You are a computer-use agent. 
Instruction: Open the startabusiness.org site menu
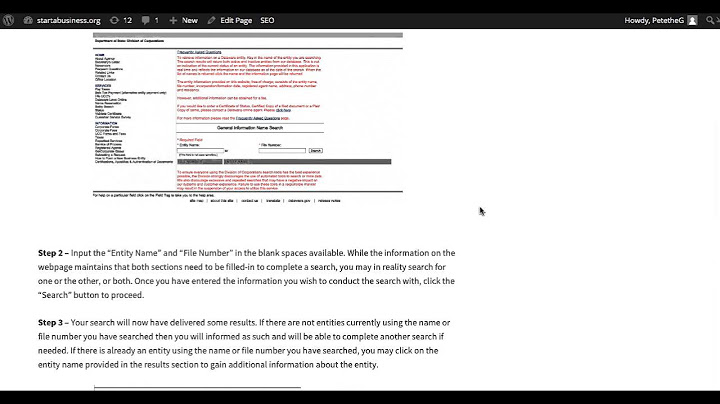pyautogui.click(x=68, y=20)
